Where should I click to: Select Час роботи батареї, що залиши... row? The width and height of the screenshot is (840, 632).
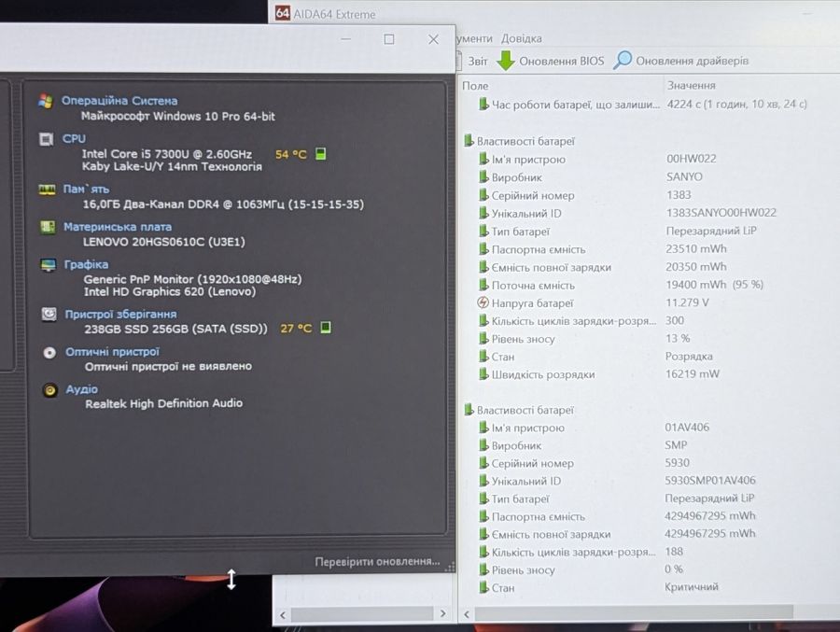point(643,104)
